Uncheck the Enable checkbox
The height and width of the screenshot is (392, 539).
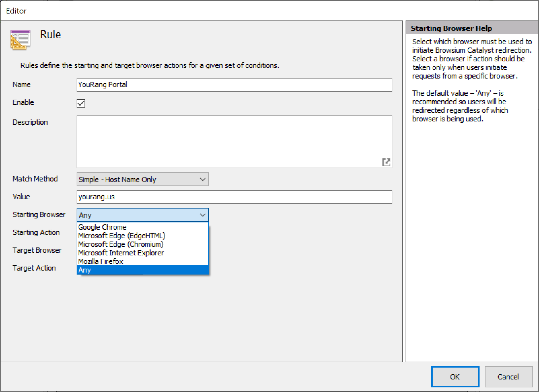point(81,103)
